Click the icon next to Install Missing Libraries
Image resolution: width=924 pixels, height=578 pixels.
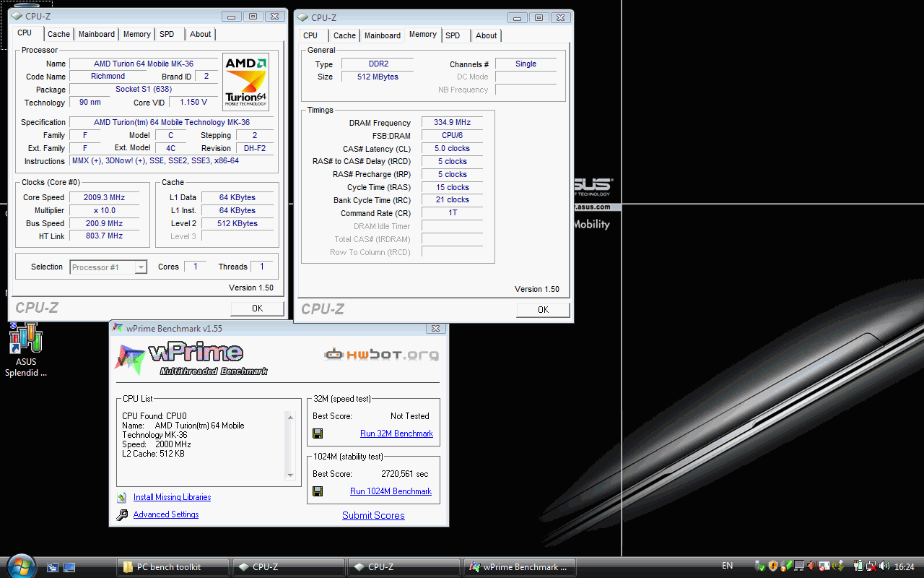click(121, 497)
